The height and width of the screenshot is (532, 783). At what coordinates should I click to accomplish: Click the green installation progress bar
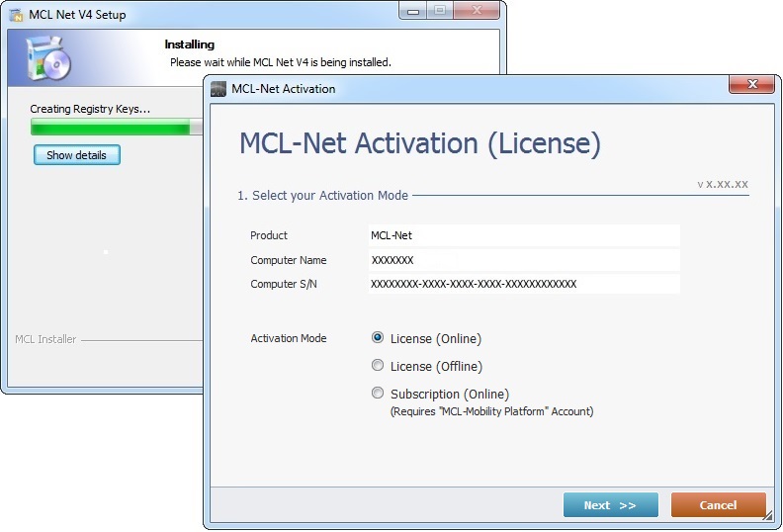(x=117, y=128)
